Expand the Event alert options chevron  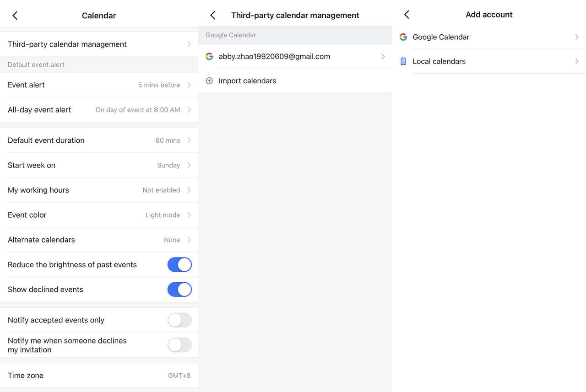point(189,85)
